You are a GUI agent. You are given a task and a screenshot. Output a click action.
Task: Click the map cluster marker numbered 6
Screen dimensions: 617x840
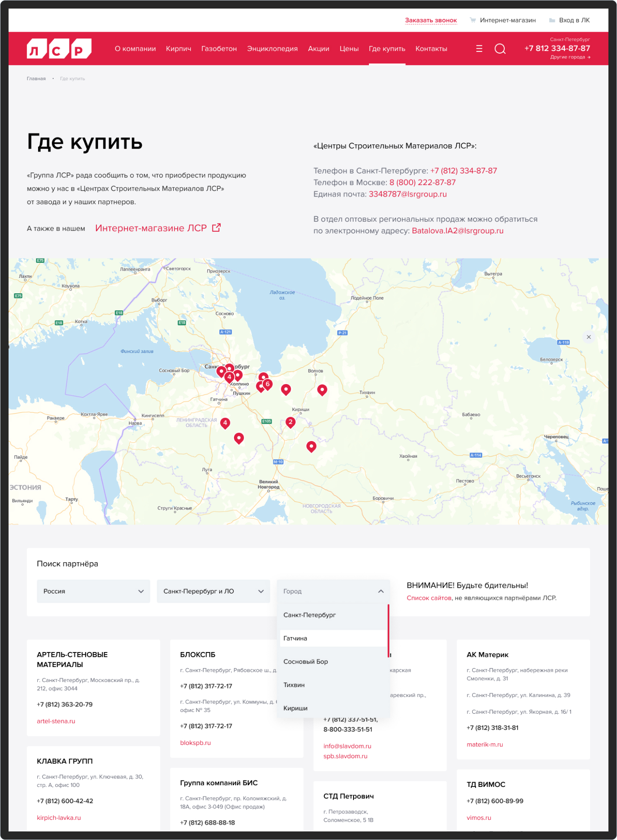(x=268, y=384)
